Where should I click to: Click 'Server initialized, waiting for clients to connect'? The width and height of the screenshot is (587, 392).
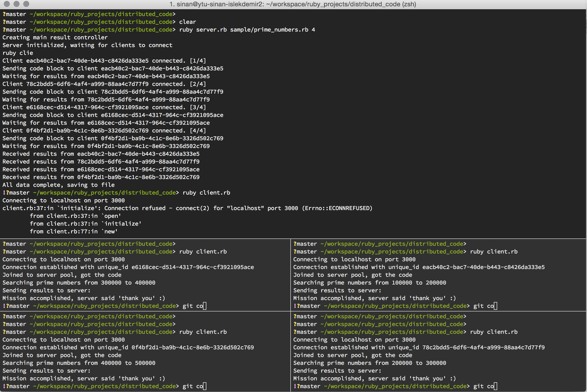point(87,45)
